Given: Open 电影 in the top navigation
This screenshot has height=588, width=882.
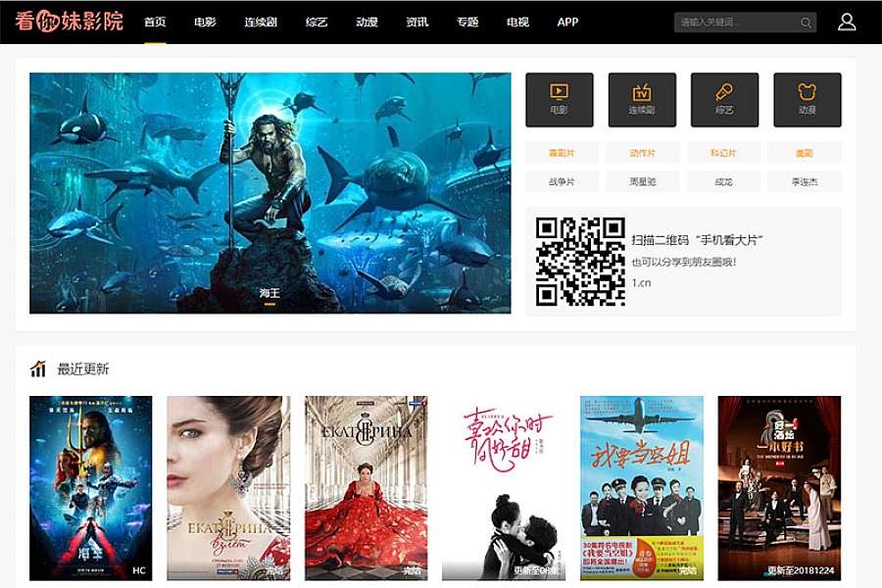Looking at the screenshot, I should click(x=205, y=22).
